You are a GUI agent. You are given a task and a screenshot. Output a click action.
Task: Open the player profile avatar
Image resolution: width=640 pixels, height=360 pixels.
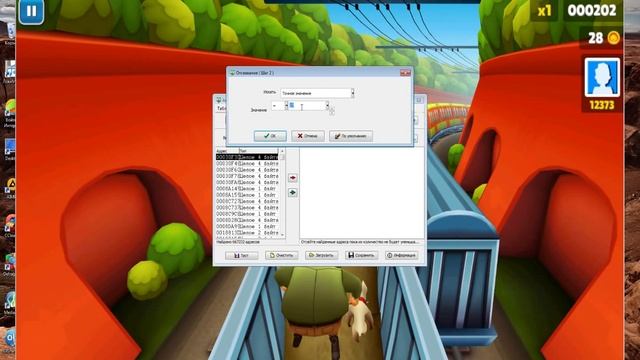(602, 77)
